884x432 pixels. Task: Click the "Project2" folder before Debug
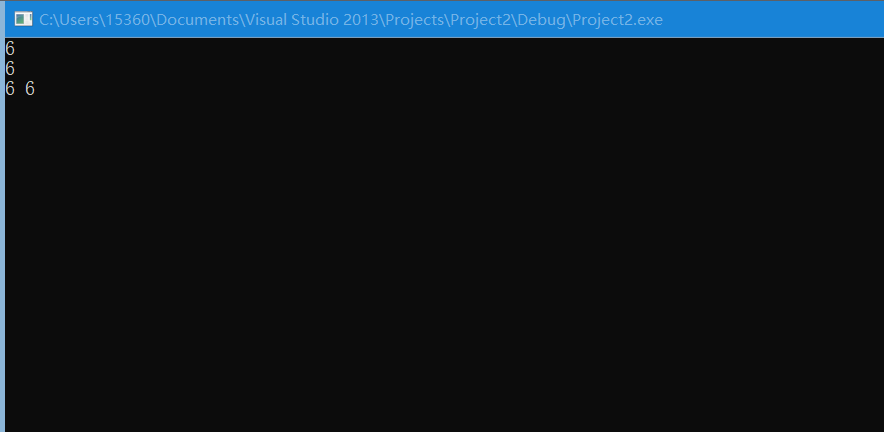pyautogui.click(x=481, y=20)
